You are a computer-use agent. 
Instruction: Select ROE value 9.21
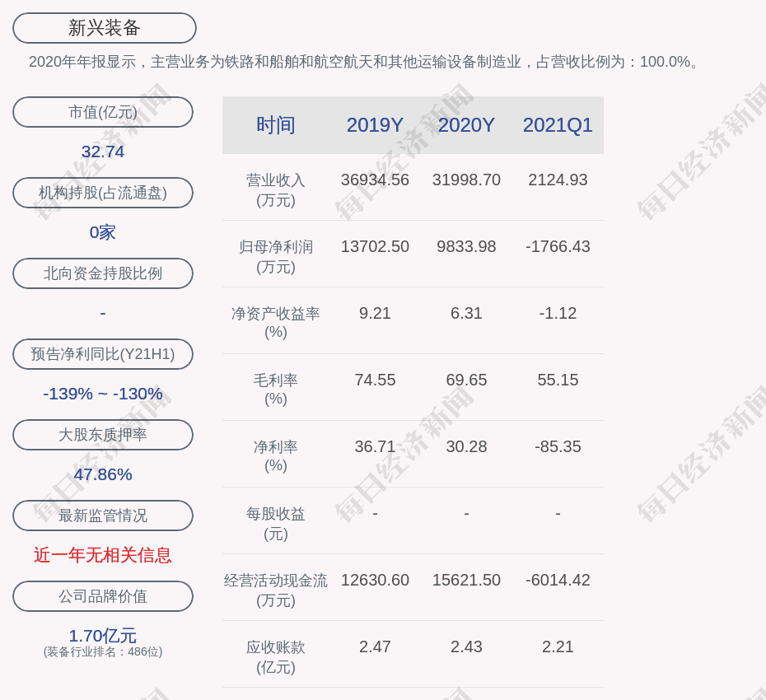point(375,313)
